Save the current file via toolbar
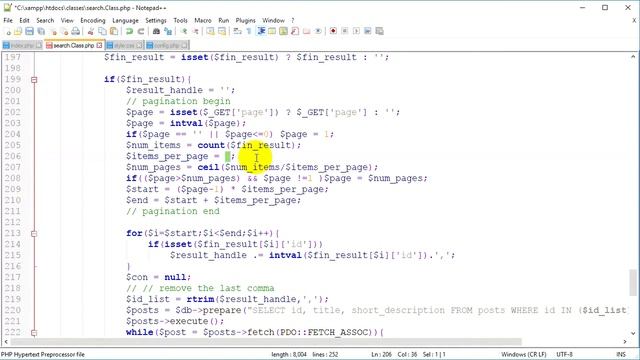Screen dimensions: 640x360 pos(29,31)
